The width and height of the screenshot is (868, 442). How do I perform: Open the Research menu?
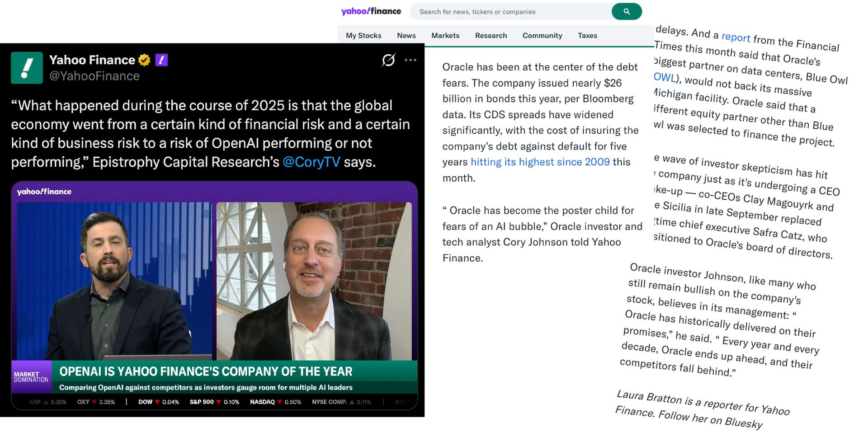coord(491,36)
